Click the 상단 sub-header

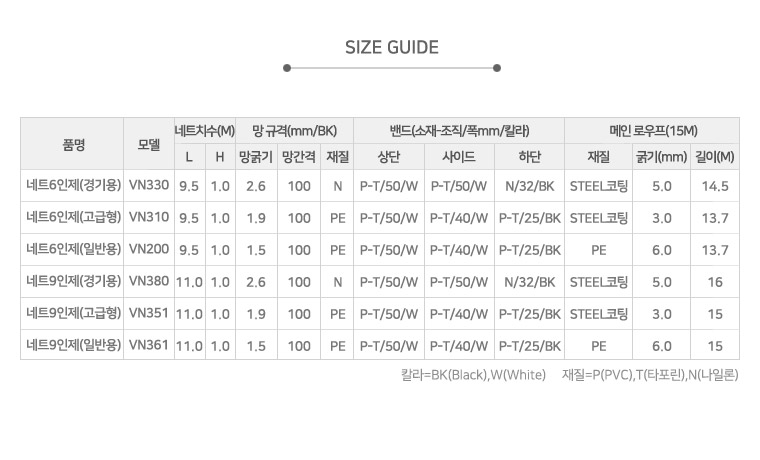coord(389,157)
